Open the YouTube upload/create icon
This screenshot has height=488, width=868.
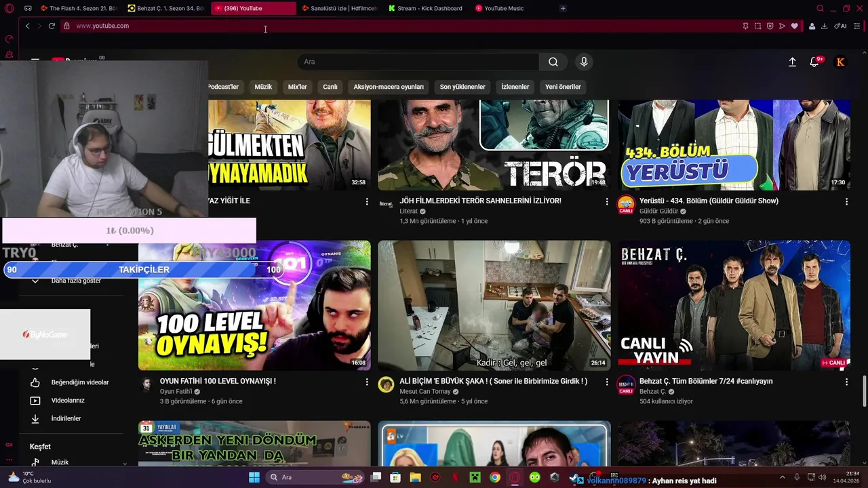pyautogui.click(x=792, y=62)
